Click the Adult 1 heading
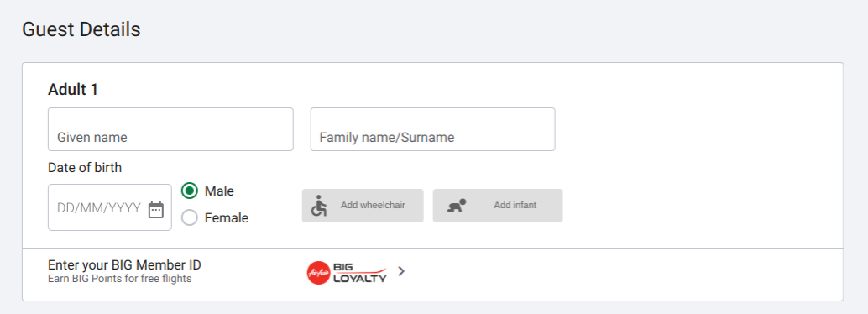This screenshot has width=868, height=314. (73, 90)
